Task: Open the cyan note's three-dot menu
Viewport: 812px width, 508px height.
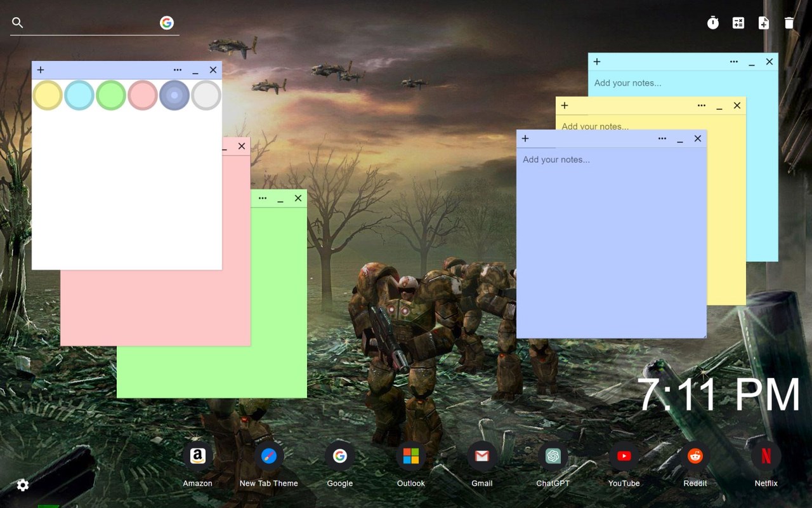Action: click(734, 62)
